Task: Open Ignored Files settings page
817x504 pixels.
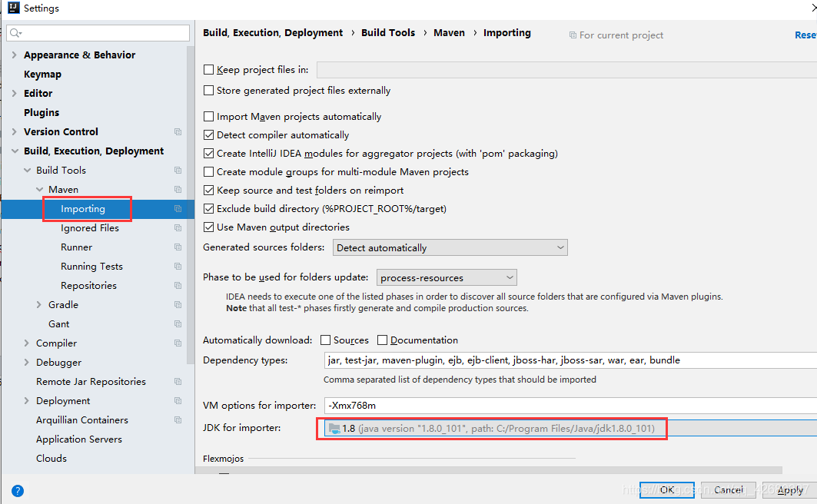Action: [x=90, y=228]
